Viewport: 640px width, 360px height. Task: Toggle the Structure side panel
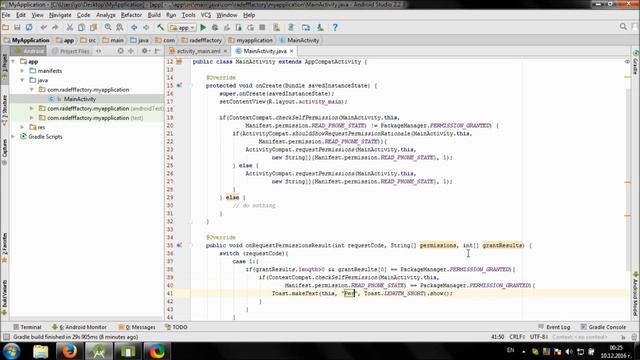(x=4, y=109)
